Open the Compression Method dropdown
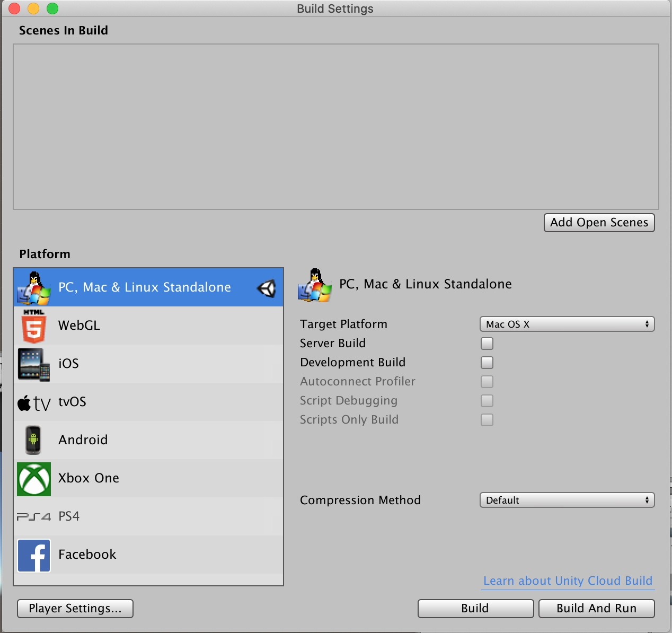This screenshot has width=672, height=633. pos(567,500)
